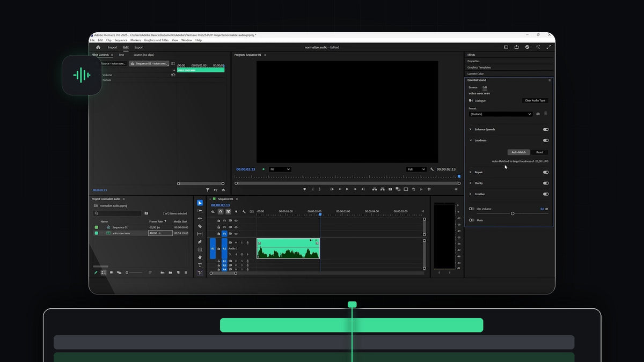Image resolution: width=644 pixels, height=362 pixels.
Task: Toggle the Creative switch
Action: click(x=546, y=194)
